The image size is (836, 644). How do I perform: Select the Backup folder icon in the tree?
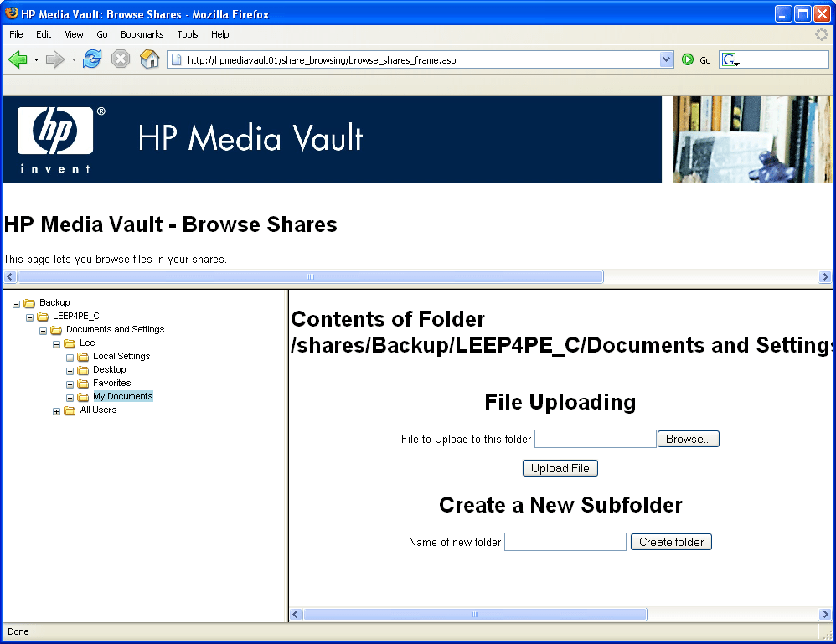click(28, 302)
